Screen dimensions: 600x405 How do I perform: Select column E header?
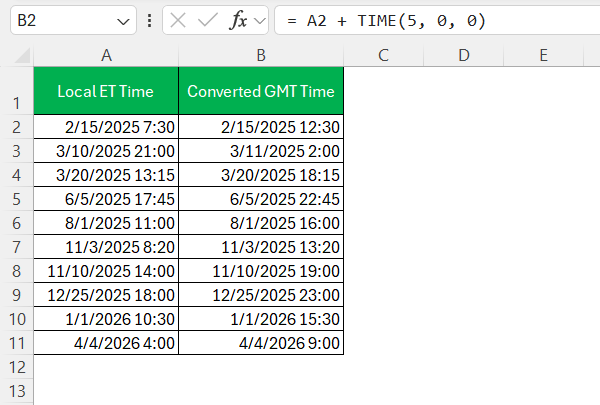tap(543, 56)
